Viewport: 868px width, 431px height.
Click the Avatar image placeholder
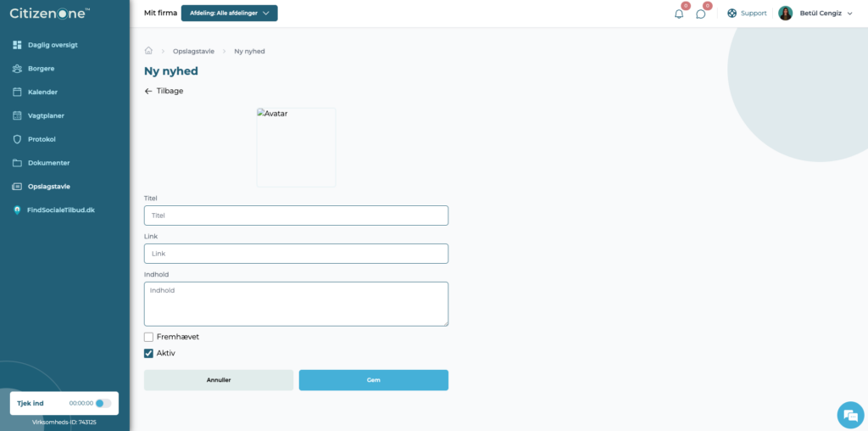coord(296,148)
